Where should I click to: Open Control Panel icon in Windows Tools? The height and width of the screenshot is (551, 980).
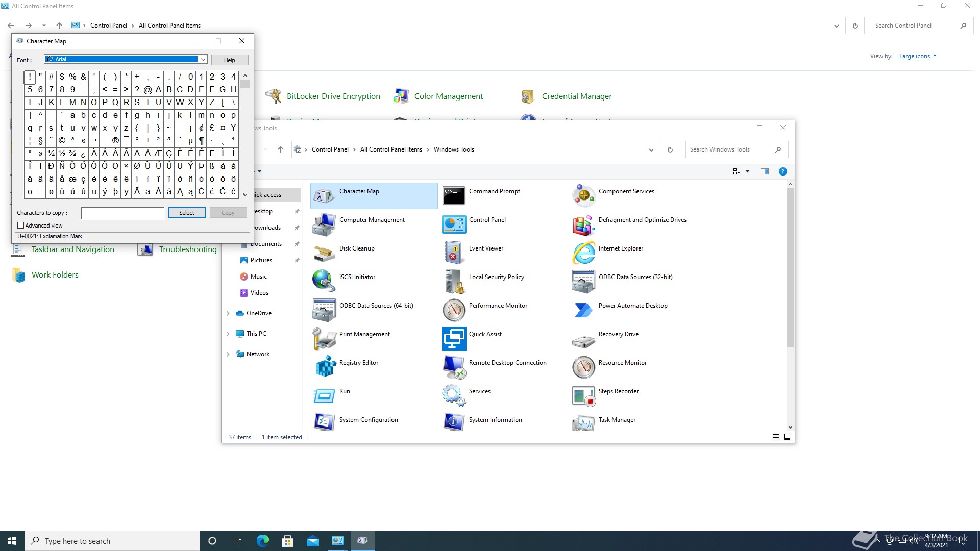tap(454, 224)
